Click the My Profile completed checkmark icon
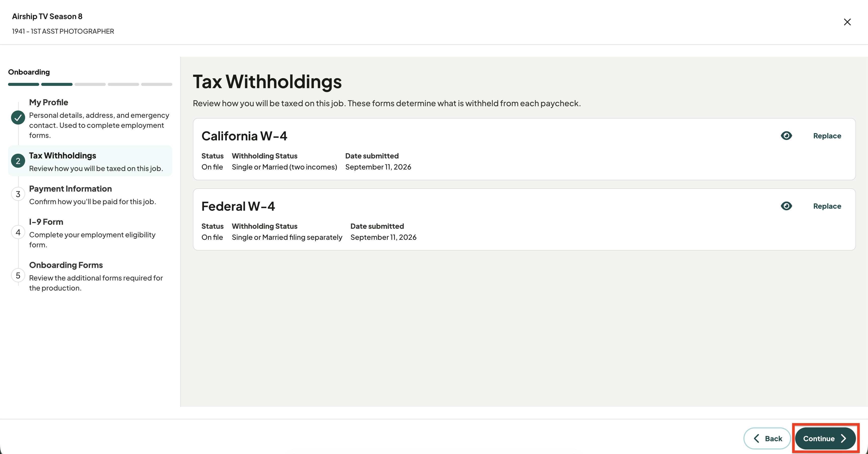This screenshot has height=454, width=868. click(x=18, y=118)
